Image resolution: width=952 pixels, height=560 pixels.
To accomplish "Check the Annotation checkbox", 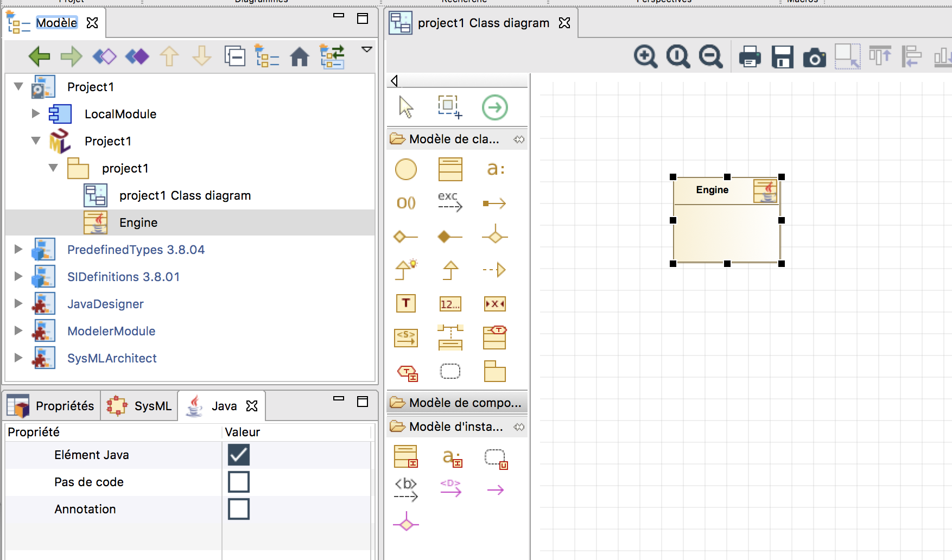I will click(239, 509).
